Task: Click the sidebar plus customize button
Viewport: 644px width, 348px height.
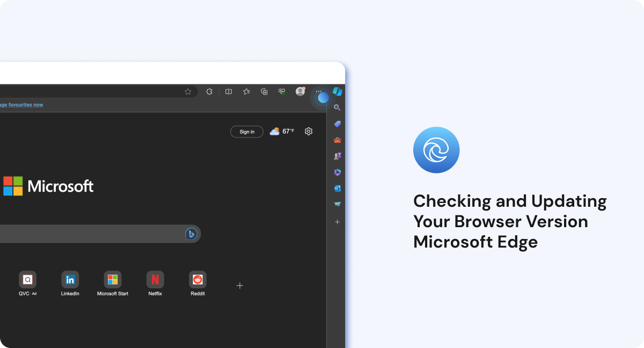Action: tap(337, 222)
